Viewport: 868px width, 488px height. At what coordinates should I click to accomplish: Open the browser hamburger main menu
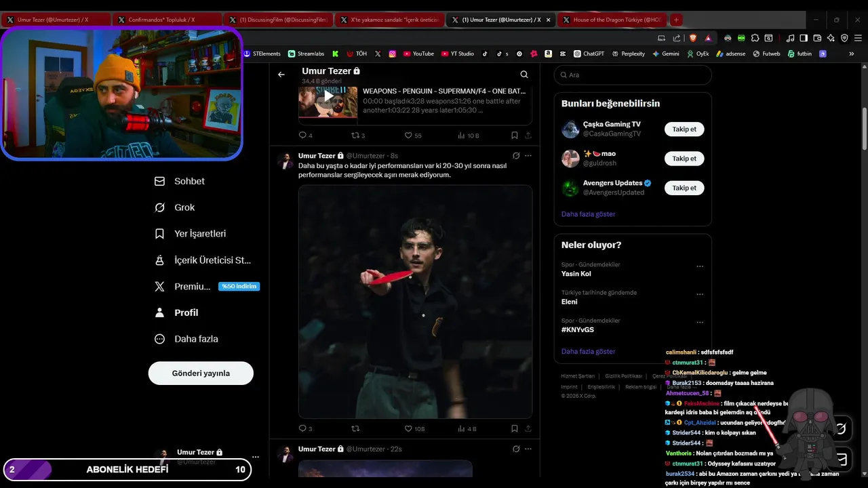(858, 38)
